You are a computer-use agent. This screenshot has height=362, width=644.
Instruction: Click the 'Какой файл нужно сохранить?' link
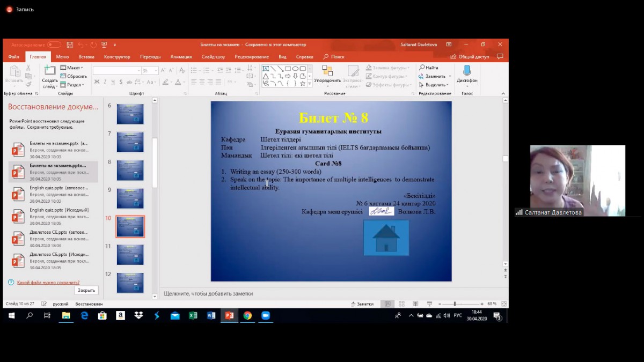click(48, 282)
